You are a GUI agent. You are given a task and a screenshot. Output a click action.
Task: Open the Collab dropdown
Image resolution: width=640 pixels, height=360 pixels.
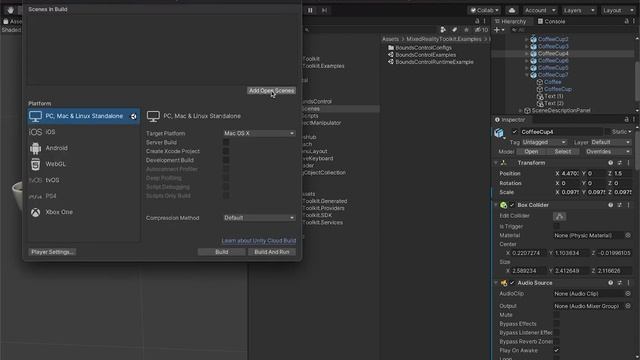484,10
